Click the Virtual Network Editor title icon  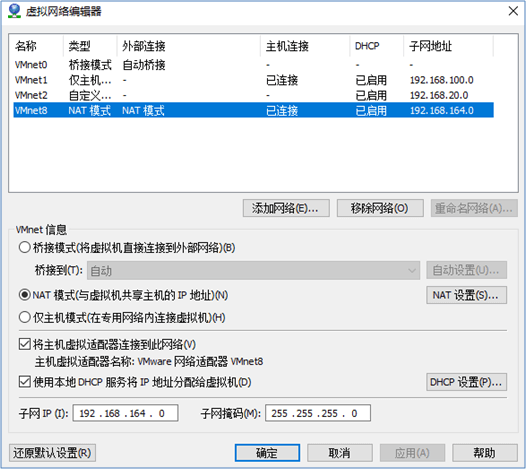[14, 11]
